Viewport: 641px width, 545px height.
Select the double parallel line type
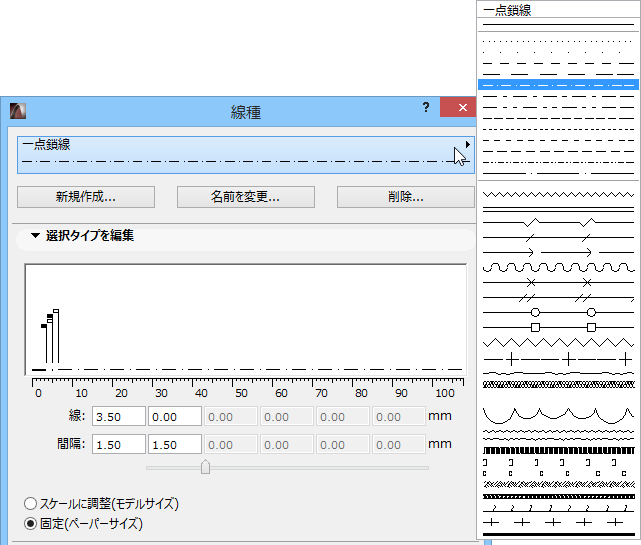[x=558, y=209]
